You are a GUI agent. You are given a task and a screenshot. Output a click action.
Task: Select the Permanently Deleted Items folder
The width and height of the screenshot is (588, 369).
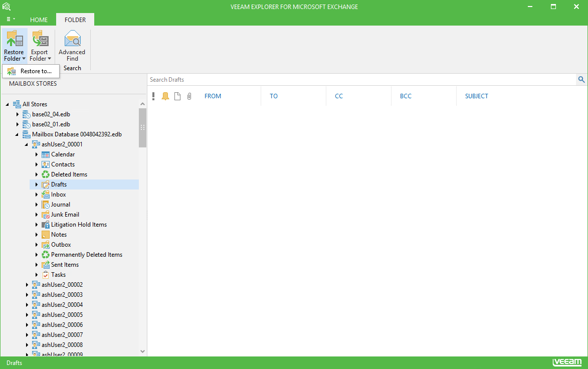(x=87, y=255)
